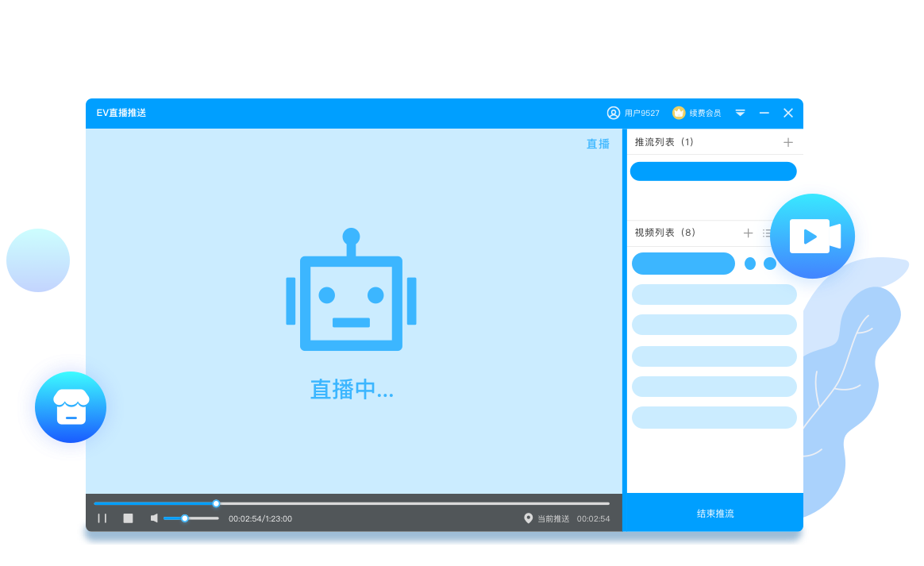This screenshot has height=566, width=924.
Task: Pause playback with the pause icon
Action: [102, 518]
